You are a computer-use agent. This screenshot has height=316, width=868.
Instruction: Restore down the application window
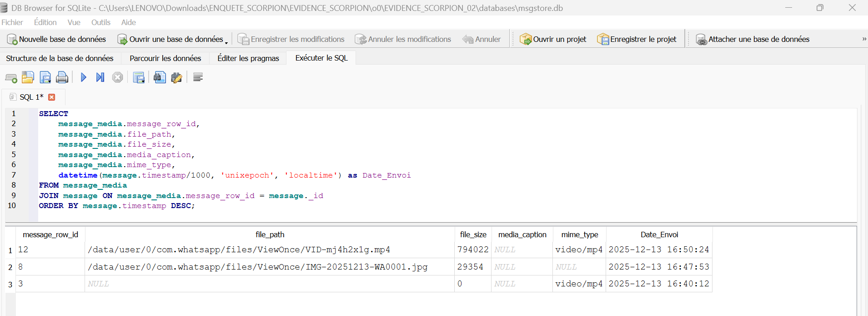[x=820, y=8]
